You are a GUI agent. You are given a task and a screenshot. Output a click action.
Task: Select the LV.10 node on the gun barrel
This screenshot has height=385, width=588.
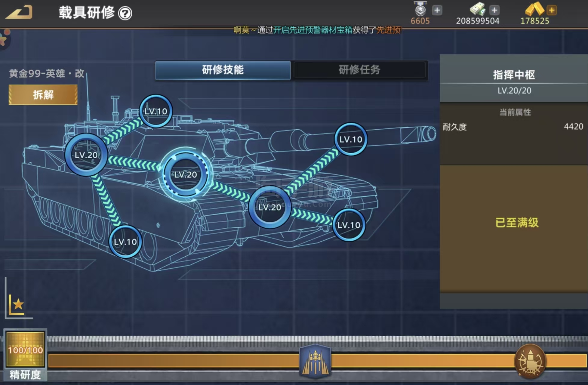click(351, 139)
